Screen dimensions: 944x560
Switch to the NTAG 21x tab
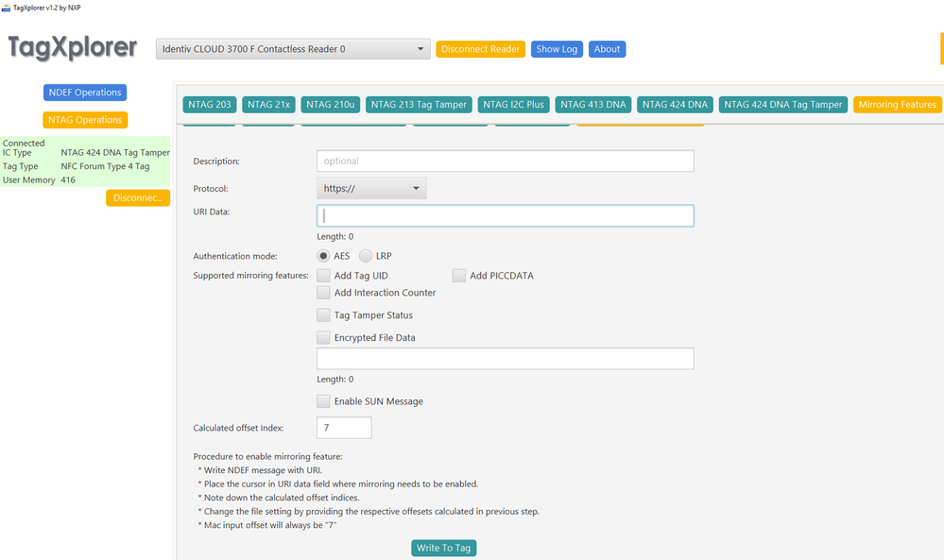point(268,105)
